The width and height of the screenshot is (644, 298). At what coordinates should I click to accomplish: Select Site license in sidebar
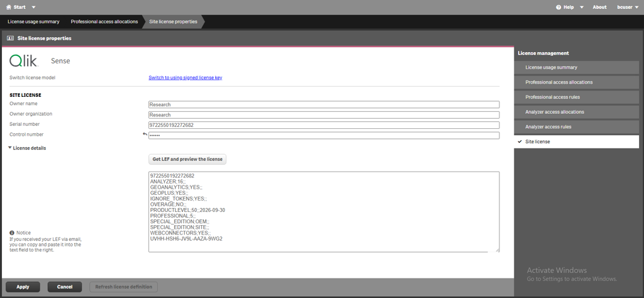point(576,141)
